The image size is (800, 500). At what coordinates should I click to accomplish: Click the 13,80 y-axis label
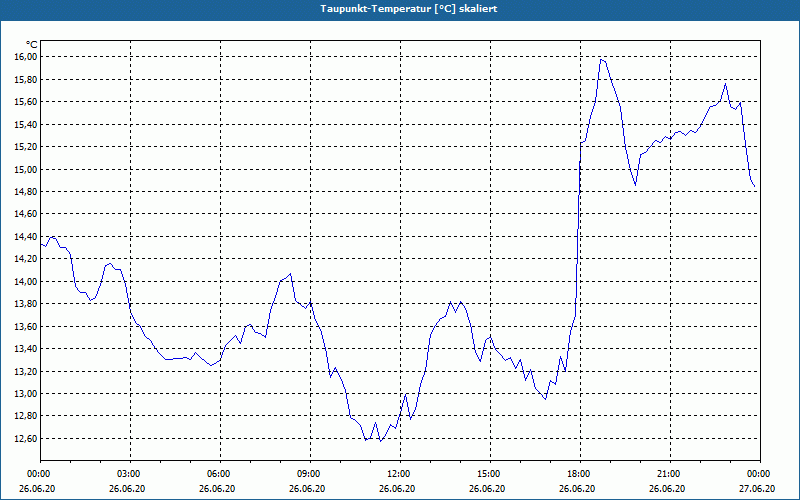[x=26, y=304]
